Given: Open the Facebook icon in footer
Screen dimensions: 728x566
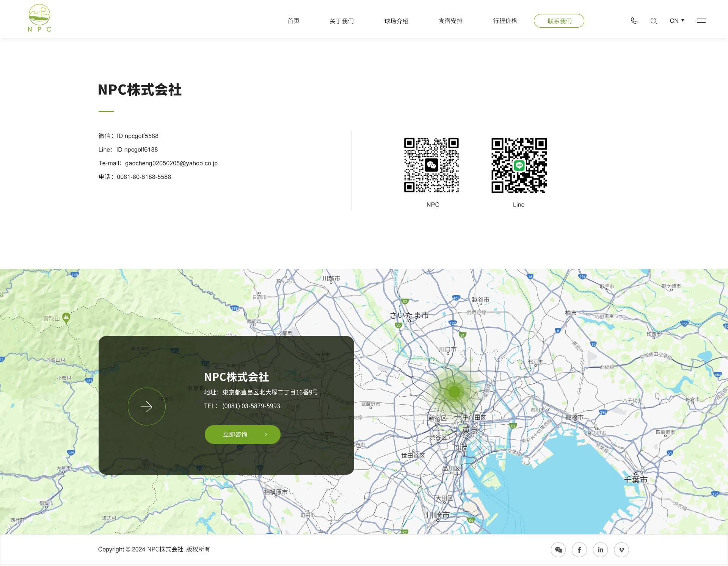Looking at the screenshot, I should [x=579, y=550].
